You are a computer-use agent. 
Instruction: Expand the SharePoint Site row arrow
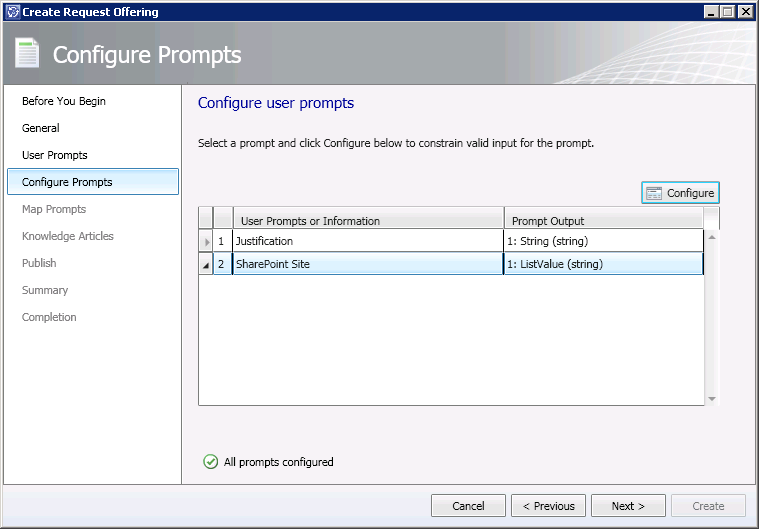coord(207,265)
